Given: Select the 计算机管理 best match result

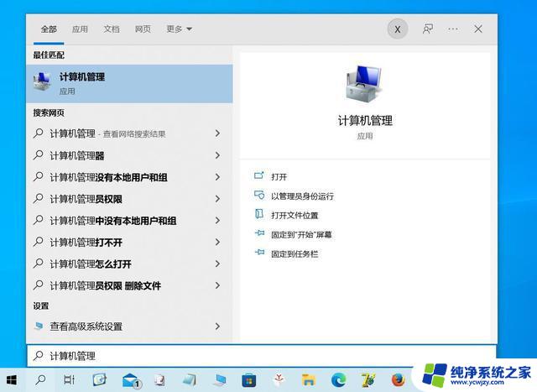Looking at the screenshot, I should point(129,84).
